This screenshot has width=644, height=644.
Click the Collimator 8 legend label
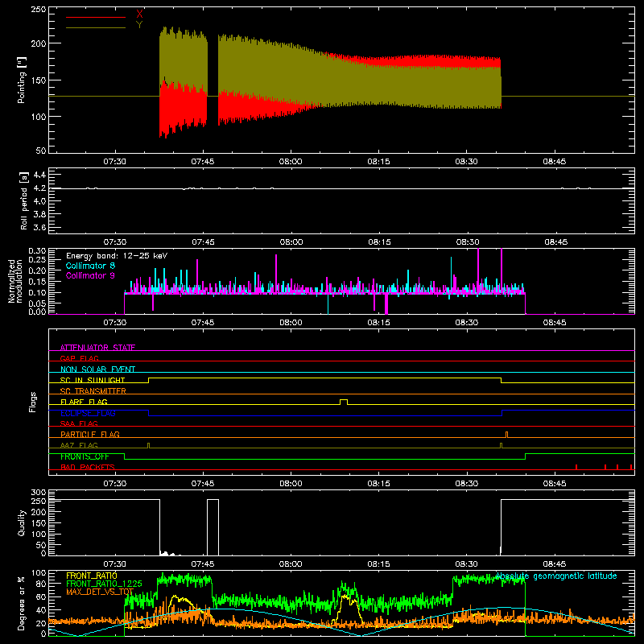(90, 266)
